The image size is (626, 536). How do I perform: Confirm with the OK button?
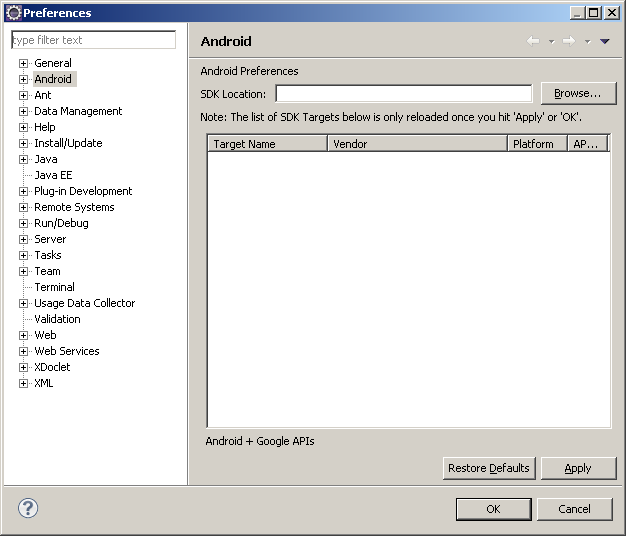click(x=493, y=509)
